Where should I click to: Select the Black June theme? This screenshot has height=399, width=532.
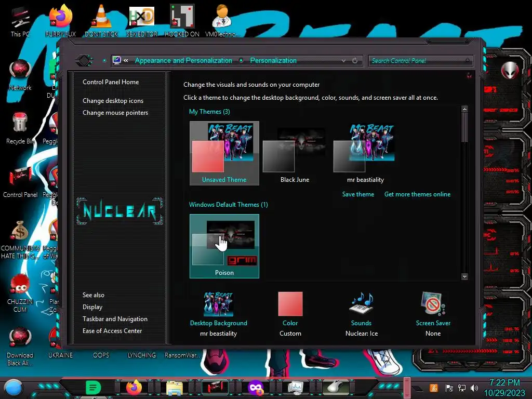[x=295, y=153]
